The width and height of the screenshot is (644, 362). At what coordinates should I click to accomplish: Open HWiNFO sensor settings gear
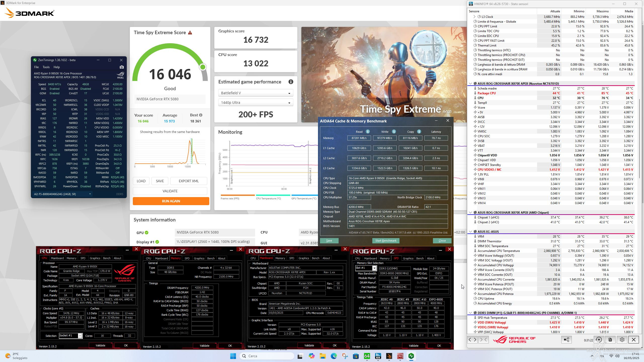click(x=622, y=340)
